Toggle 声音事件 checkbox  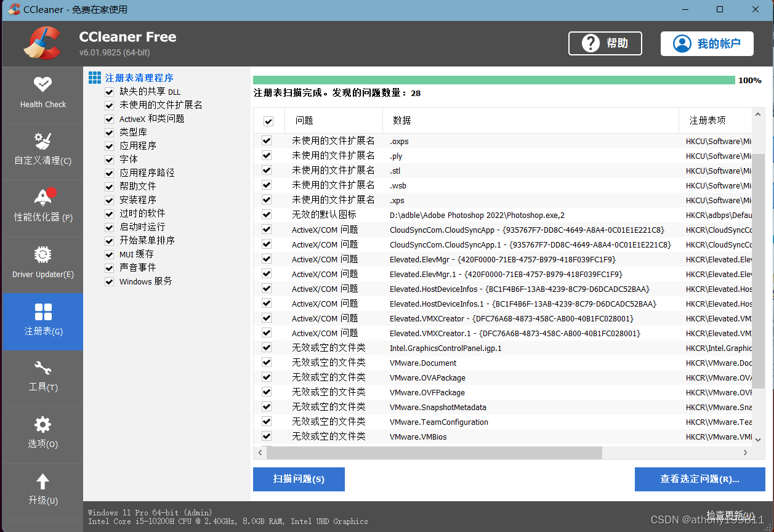tap(109, 268)
